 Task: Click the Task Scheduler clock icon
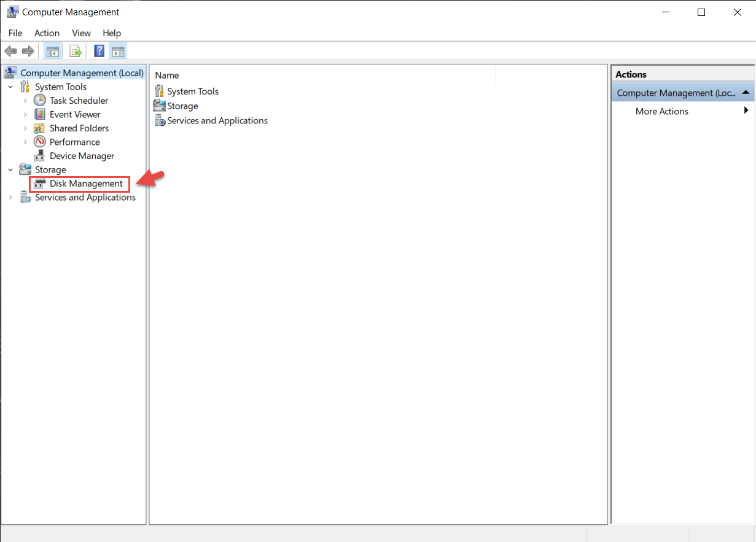click(40, 100)
